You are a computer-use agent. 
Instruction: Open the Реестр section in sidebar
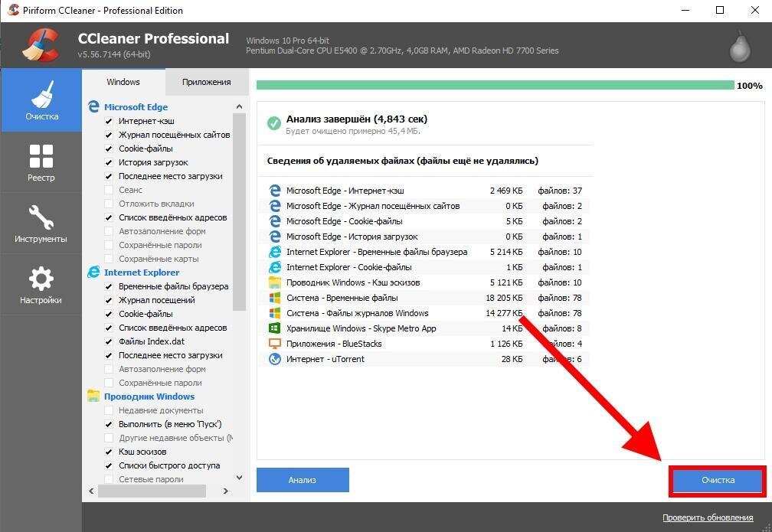tap(41, 162)
